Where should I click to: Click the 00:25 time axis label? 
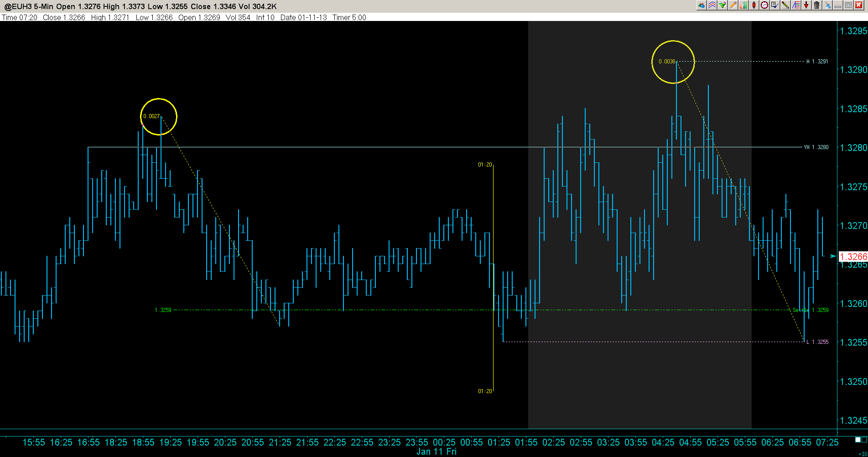(444, 442)
